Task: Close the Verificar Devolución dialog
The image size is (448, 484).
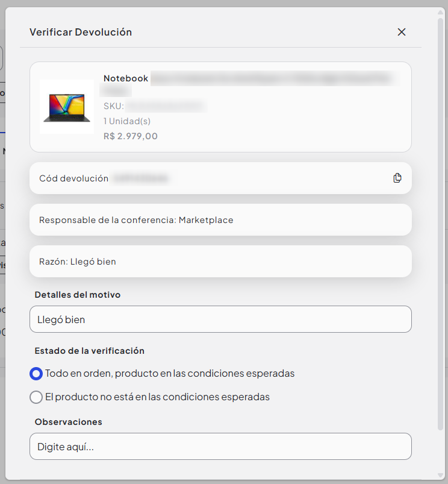Action: click(x=402, y=32)
